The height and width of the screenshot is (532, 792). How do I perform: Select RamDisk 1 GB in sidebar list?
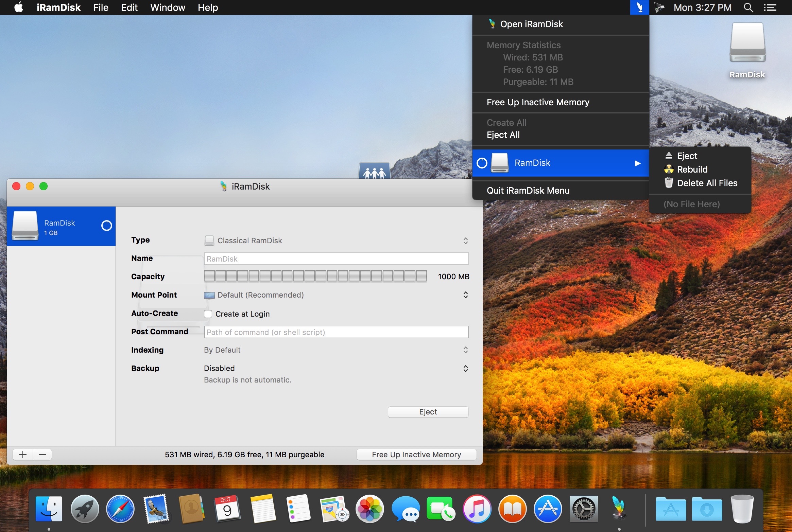pos(61,226)
